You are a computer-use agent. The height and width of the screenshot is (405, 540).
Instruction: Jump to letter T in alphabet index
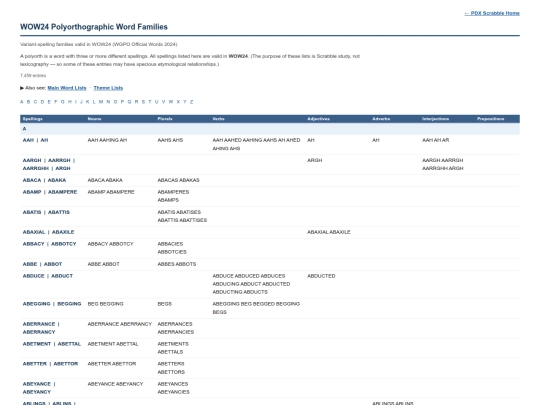coord(150,102)
